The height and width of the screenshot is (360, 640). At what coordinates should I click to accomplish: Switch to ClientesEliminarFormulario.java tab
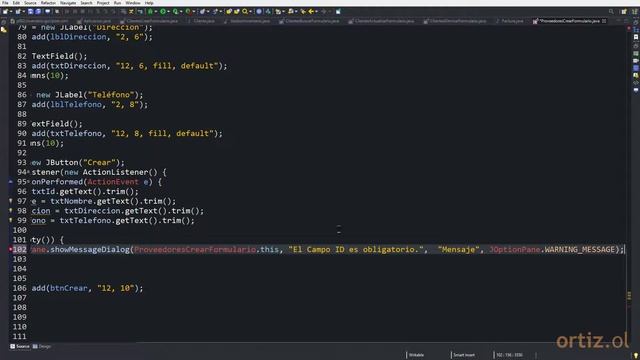click(x=455, y=21)
